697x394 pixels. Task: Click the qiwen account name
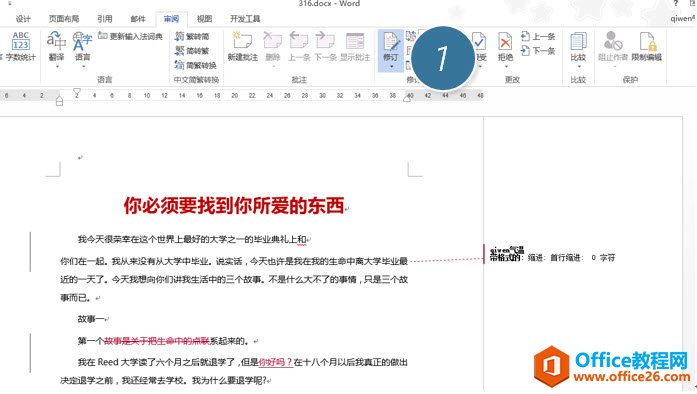[x=682, y=19]
